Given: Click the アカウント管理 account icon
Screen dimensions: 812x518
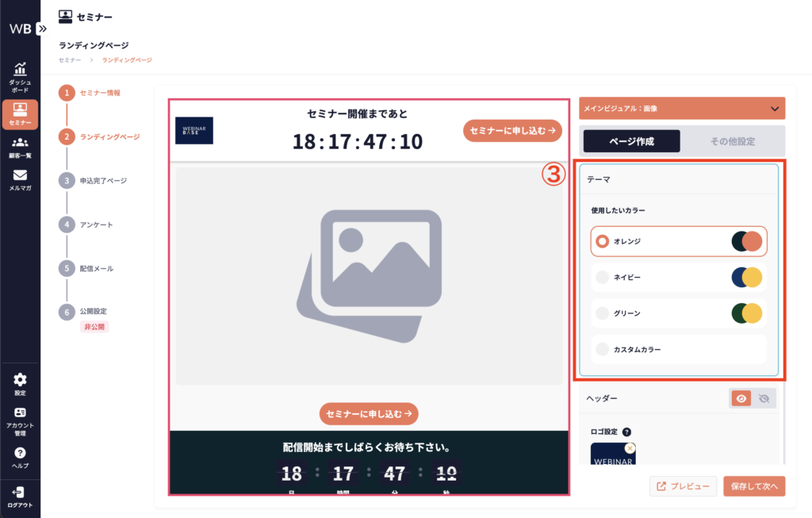Looking at the screenshot, I should [20, 413].
